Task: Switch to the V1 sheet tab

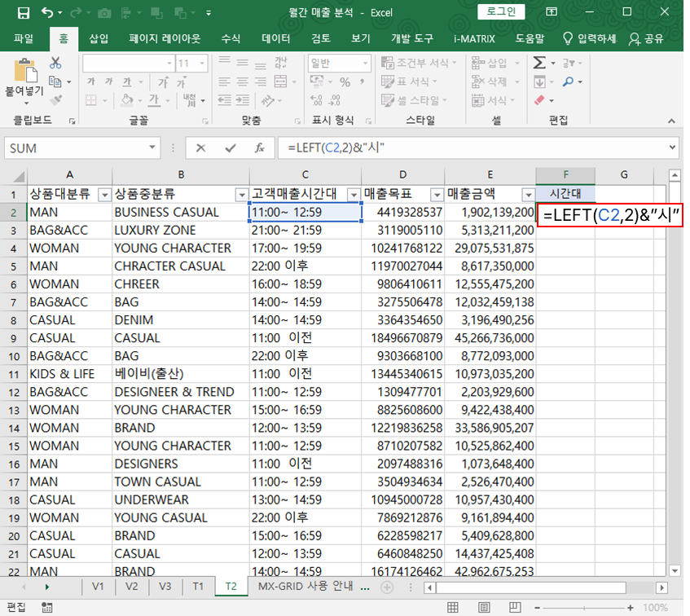Action: pyautogui.click(x=98, y=587)
